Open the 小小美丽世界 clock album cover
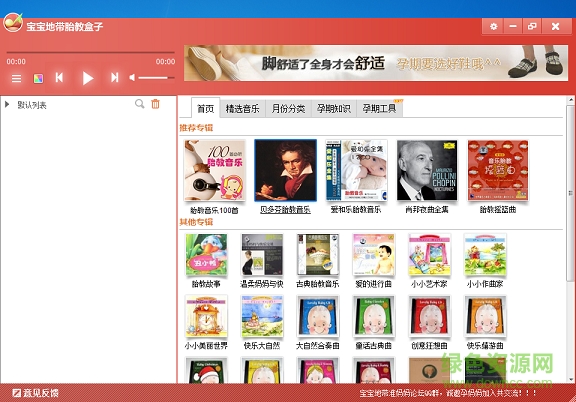This screenshot has height=402, width=576. click(206, 316)
